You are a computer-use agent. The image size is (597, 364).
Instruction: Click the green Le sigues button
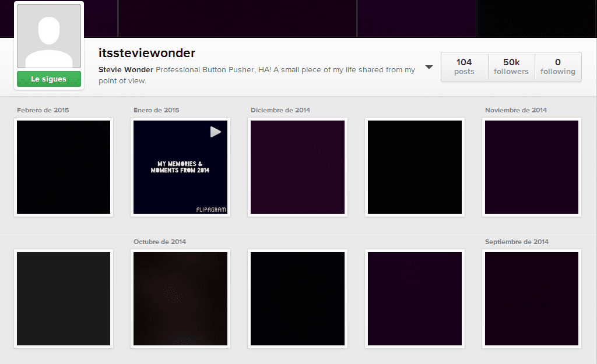[x=49, y=79]
